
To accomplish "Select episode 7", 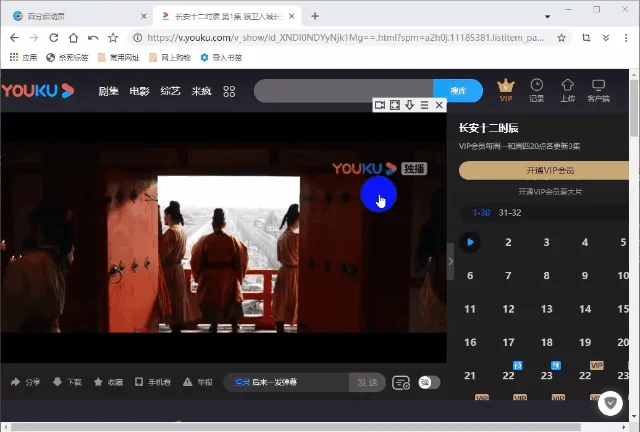I will [508, 276].
